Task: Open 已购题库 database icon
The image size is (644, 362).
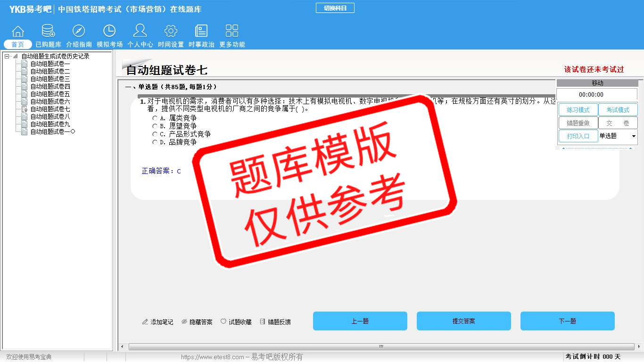Action: (x=48, y=31)
